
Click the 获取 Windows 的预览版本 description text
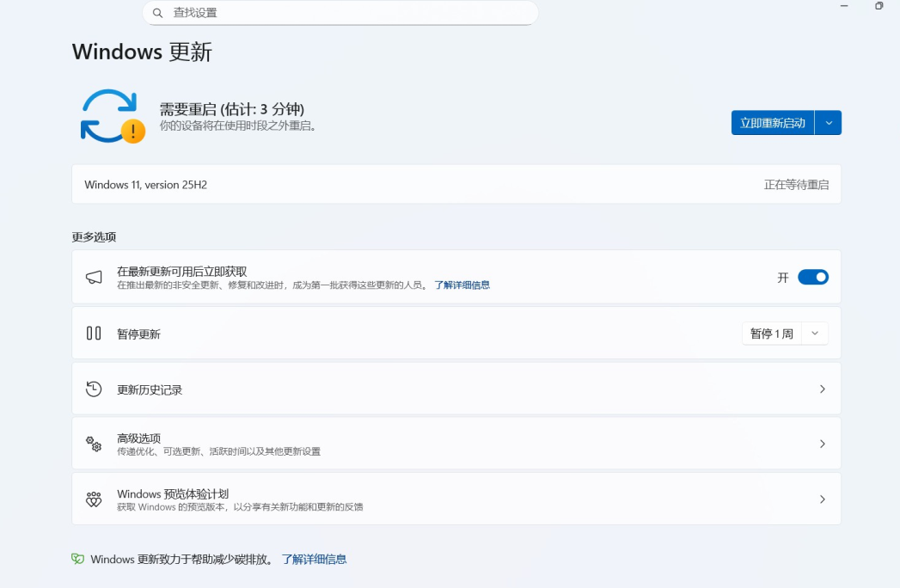point(240,507)
